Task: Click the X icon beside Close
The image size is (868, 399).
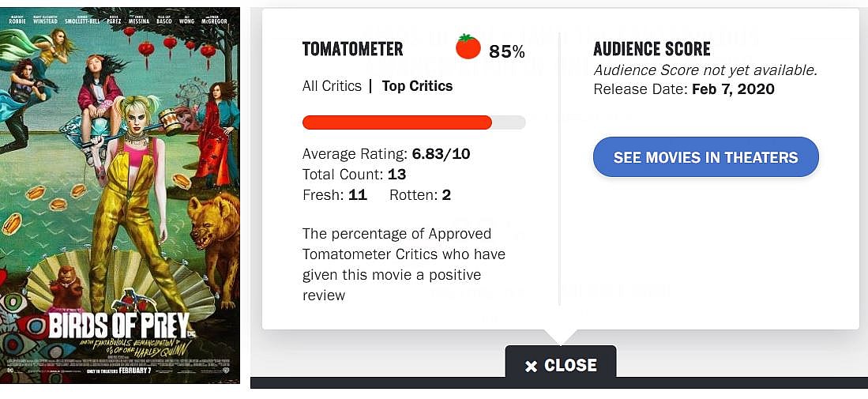Action: [x=531, y=366]
